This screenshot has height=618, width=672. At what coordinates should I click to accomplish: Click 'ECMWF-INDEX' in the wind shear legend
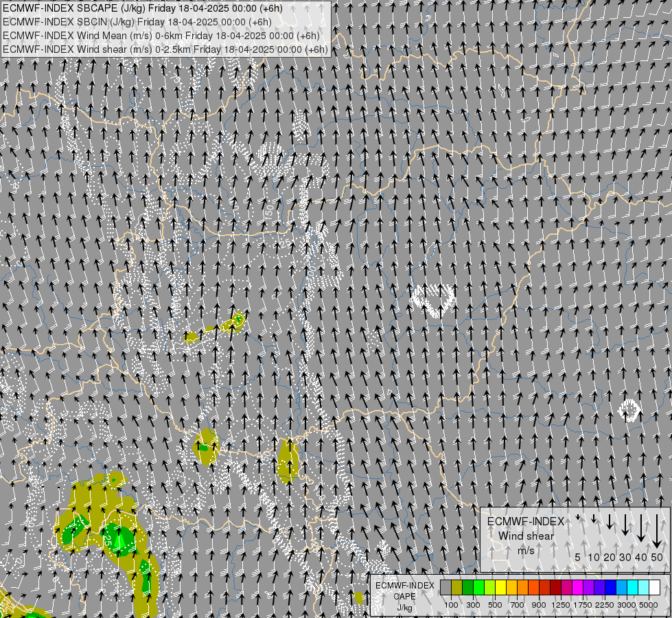pyautogui.click(x=526, y=521)
